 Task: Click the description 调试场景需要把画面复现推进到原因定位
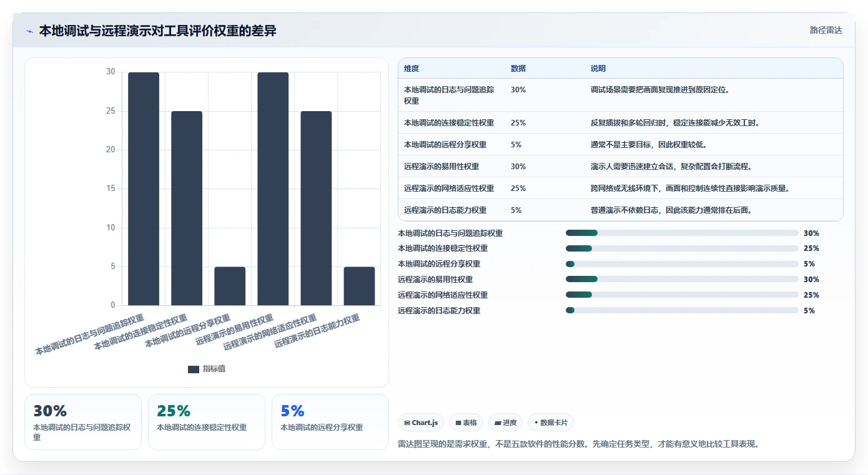(660, 89)
